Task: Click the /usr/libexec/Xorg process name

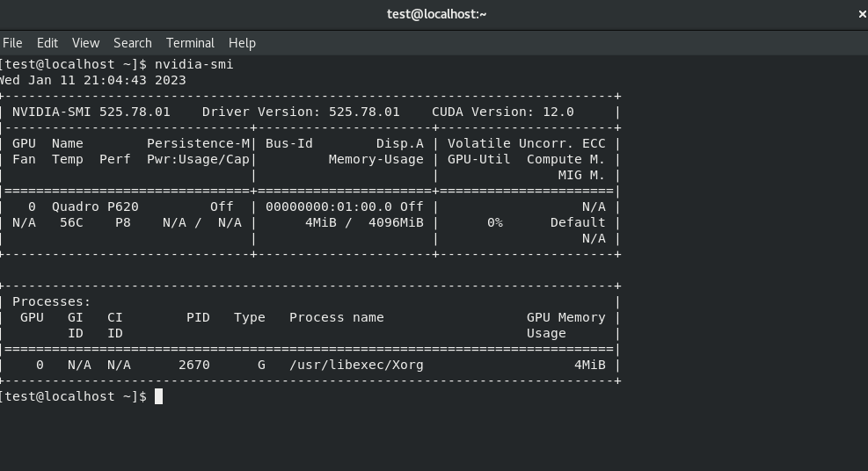Action: click(356, 366)
